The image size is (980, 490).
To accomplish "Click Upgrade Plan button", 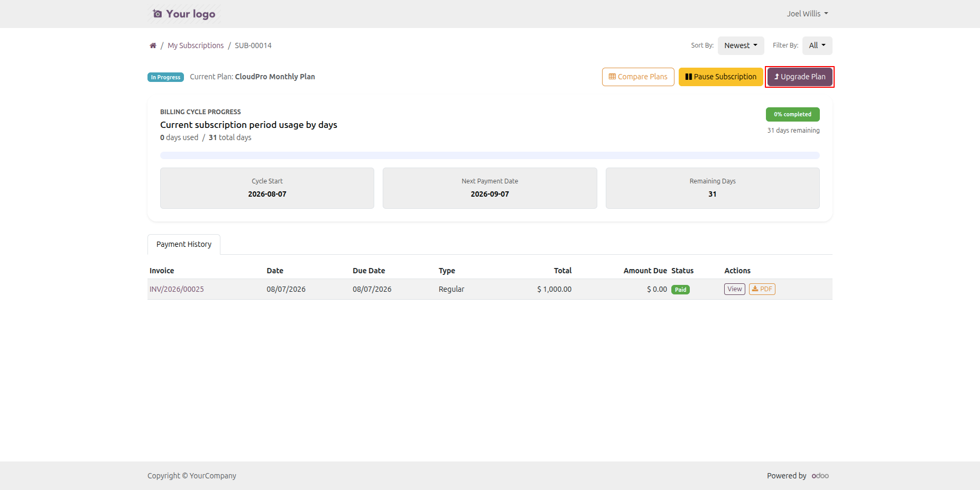I will point(800,77).
